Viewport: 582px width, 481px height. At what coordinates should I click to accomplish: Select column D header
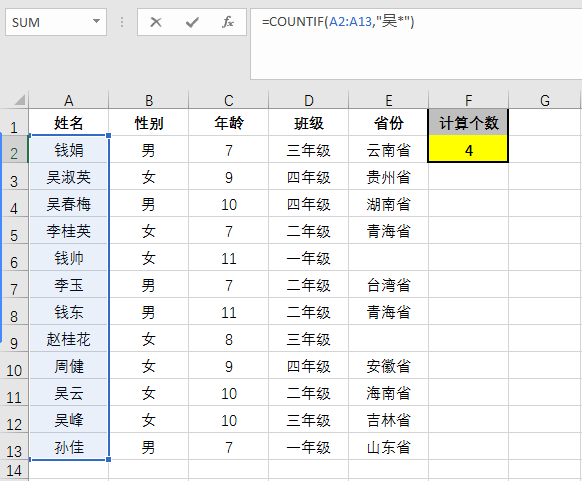click(x=308, y=100)
